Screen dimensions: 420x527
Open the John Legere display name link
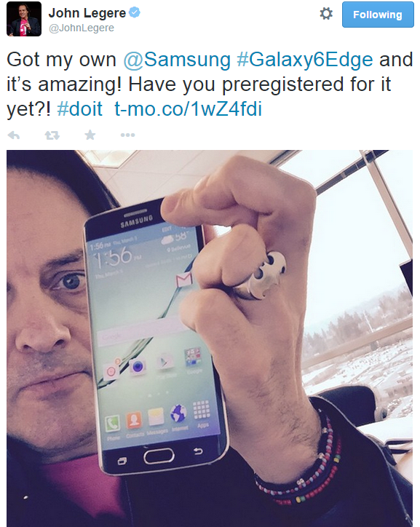(87, 13)
